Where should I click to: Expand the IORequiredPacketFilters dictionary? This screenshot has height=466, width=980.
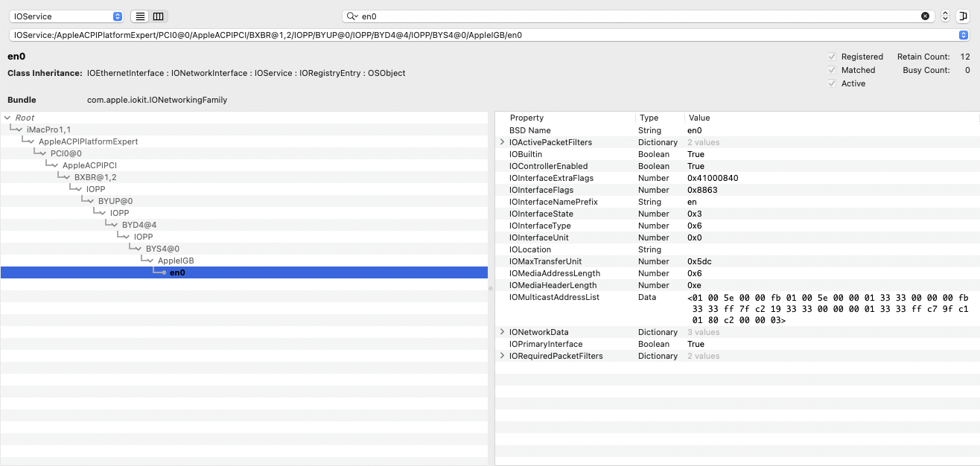pyautogui.click(x=502, y=356)
